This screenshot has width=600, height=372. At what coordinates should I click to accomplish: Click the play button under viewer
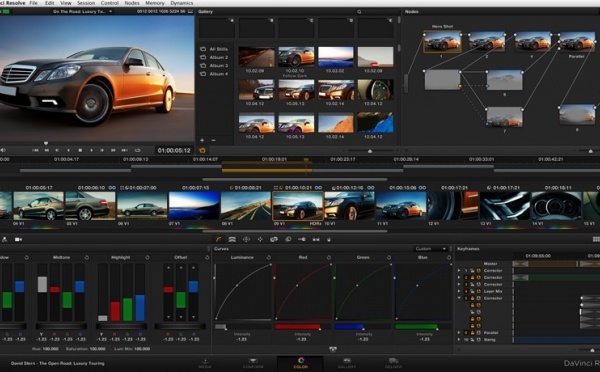coord(91,150)
